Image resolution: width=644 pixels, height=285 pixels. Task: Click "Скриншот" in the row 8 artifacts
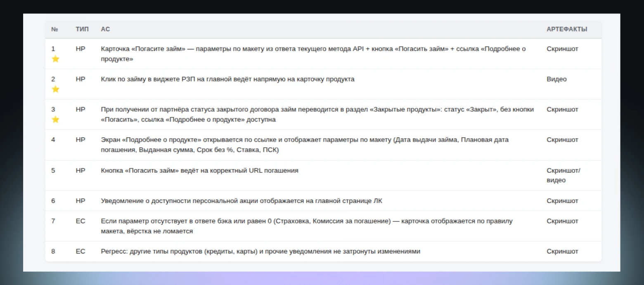click(x=562, y=251)
